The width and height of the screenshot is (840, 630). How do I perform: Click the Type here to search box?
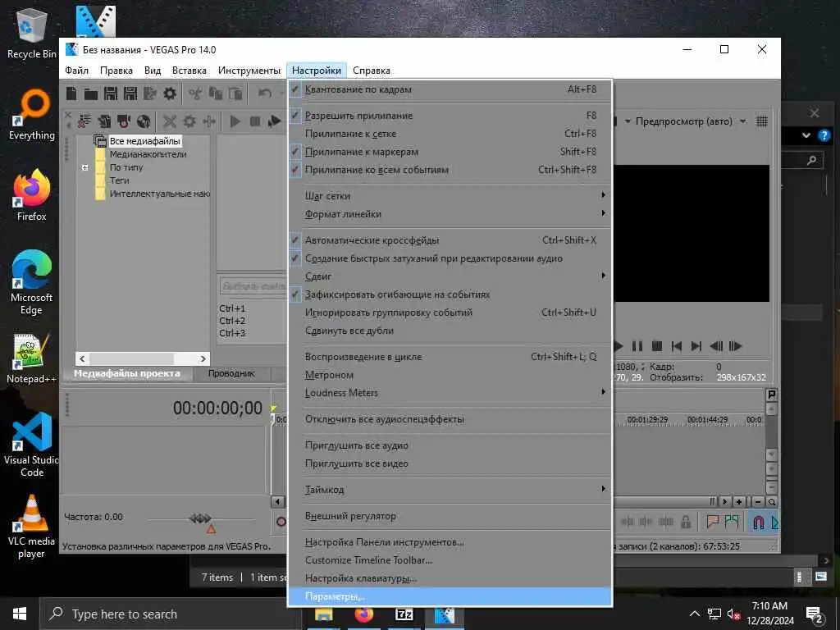171,614
